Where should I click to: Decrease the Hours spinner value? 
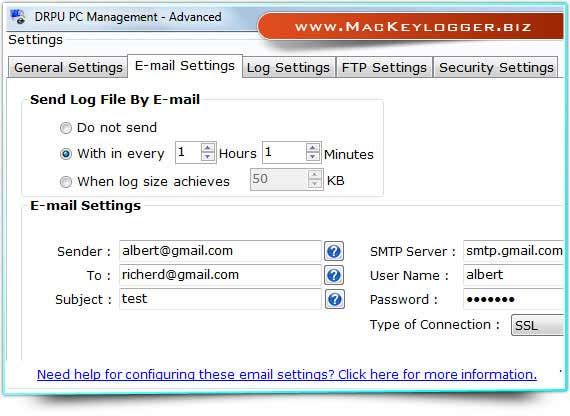[207, 157]
